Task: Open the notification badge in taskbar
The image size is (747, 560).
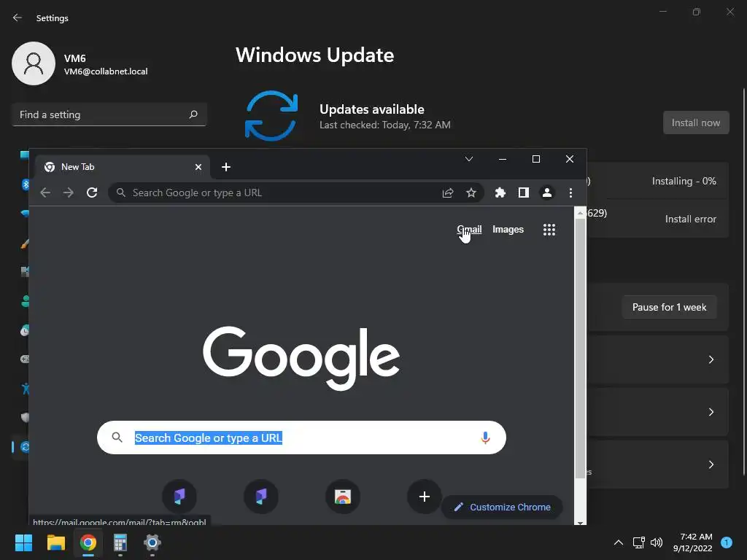Action: tap(727, 542)
